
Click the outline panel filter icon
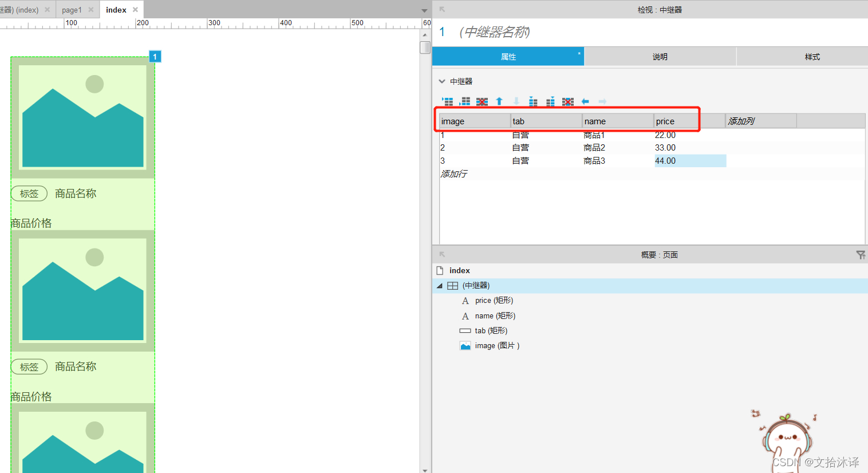861,255
